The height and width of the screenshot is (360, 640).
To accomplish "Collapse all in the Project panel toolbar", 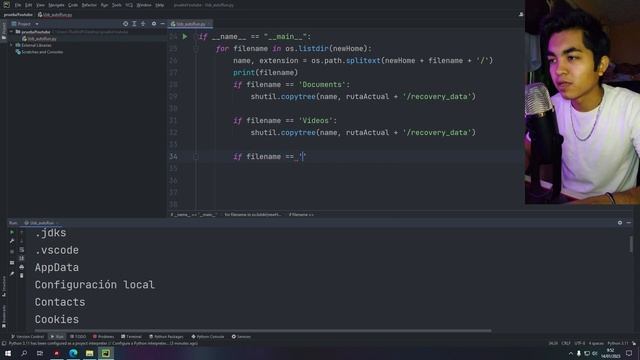I will pyautogui.click(x=143, y=24).
